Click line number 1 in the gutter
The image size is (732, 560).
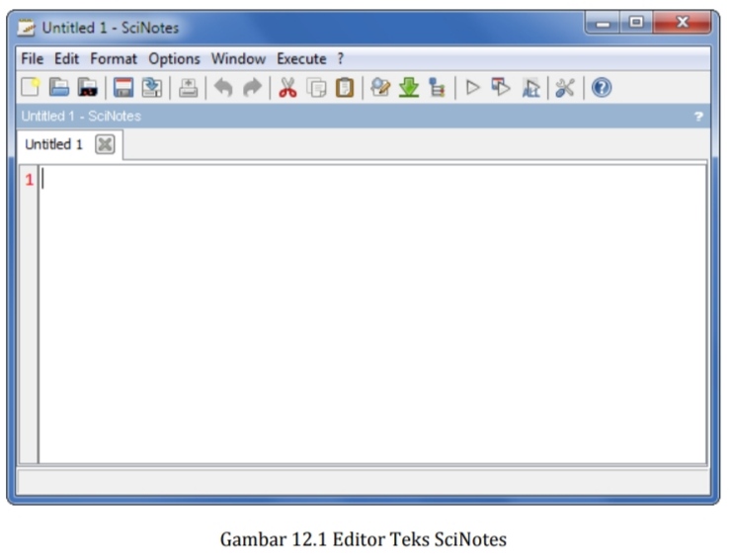(30, 180)
